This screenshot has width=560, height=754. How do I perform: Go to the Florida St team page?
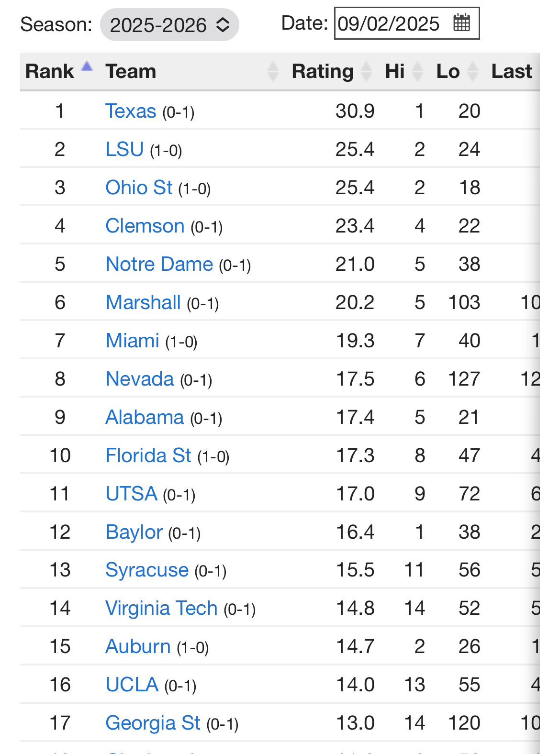click(x=148, y=455)
